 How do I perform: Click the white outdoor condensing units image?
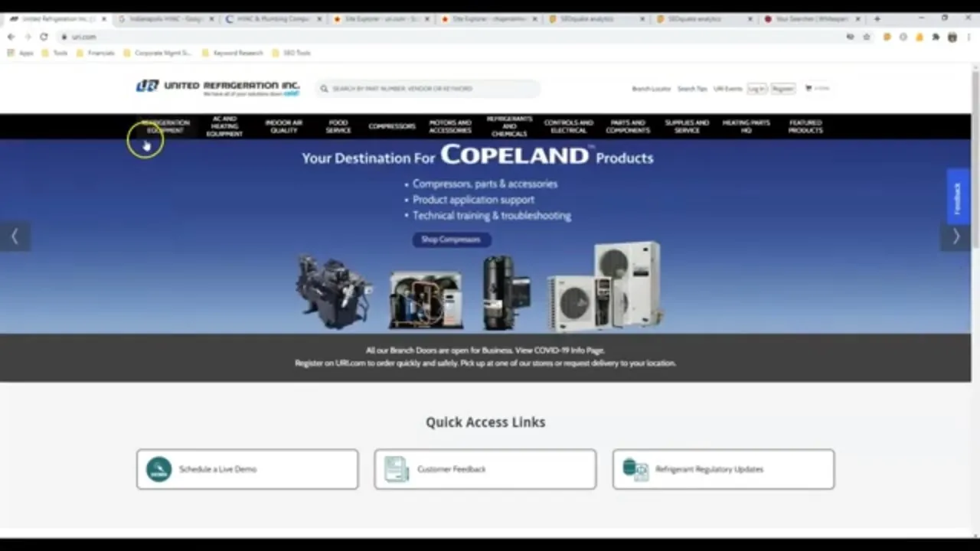(x=605, y=286)
